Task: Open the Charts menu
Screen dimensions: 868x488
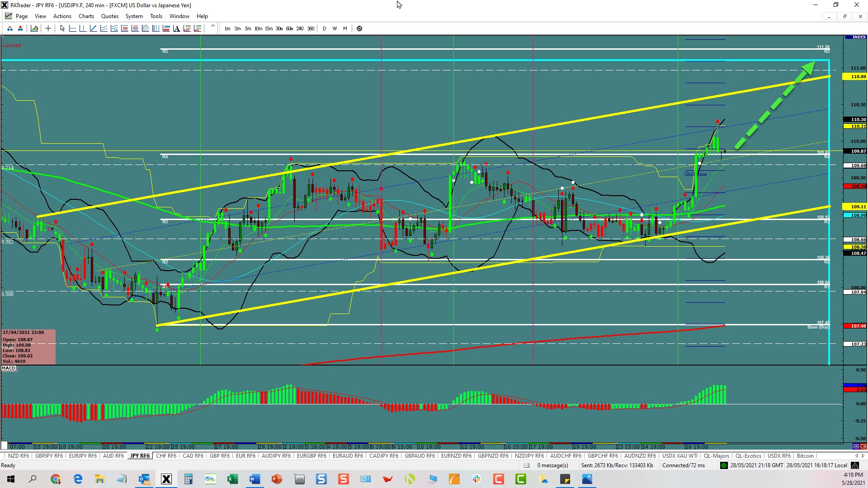Action: click(x=86, y=16)
